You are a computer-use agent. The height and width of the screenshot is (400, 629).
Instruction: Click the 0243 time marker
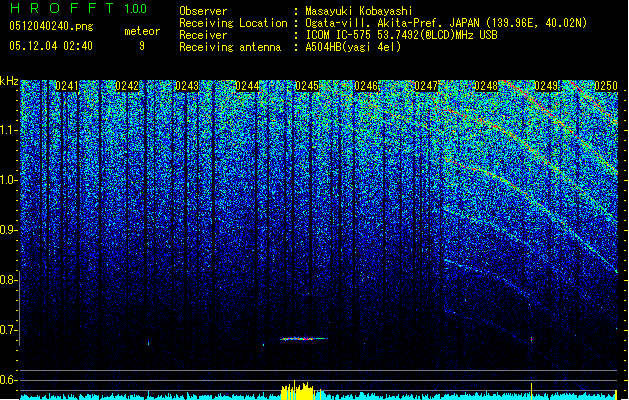(187, 86)
